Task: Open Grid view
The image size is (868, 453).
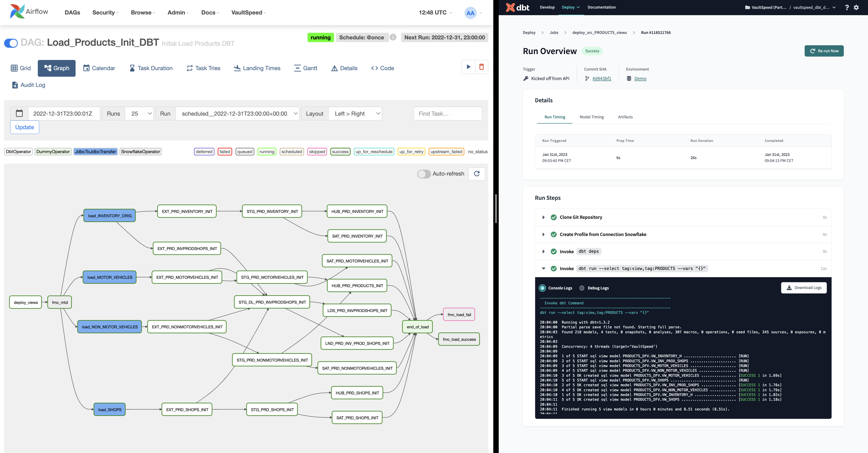Action: 21,68
